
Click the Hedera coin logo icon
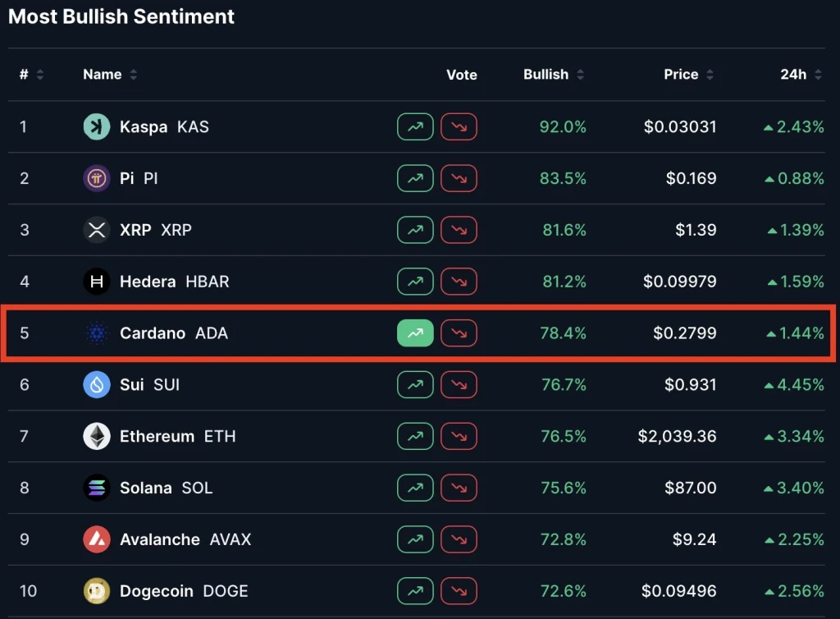97,282
